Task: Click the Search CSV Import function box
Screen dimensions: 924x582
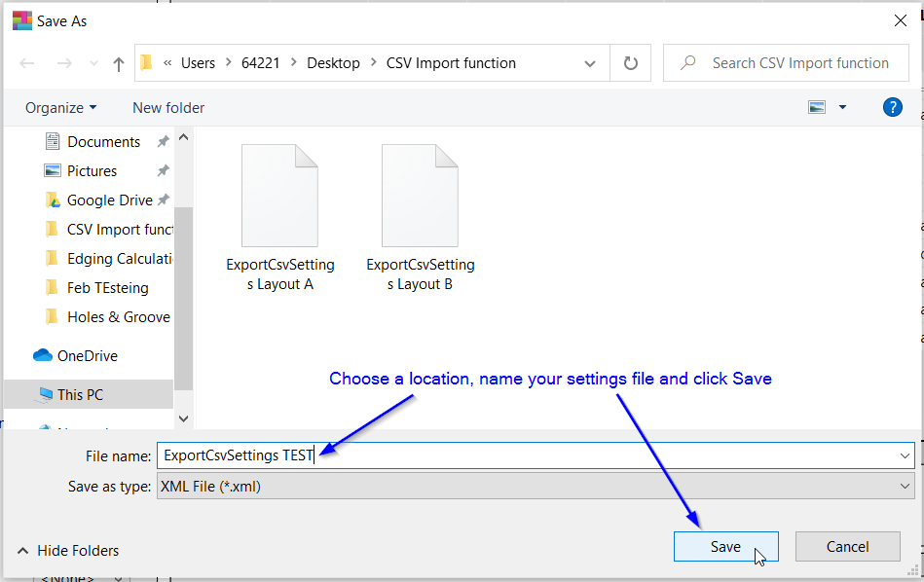Action: pyautogui.click(x=798, y=63)
